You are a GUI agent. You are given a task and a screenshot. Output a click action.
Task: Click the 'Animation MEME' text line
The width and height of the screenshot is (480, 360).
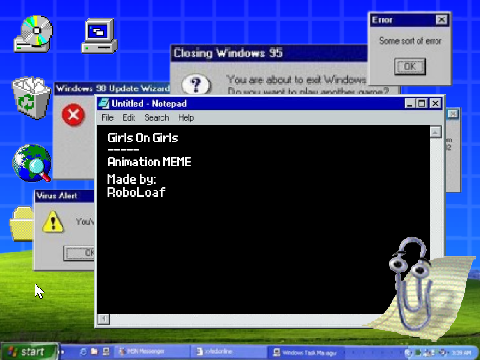(149, 162)
